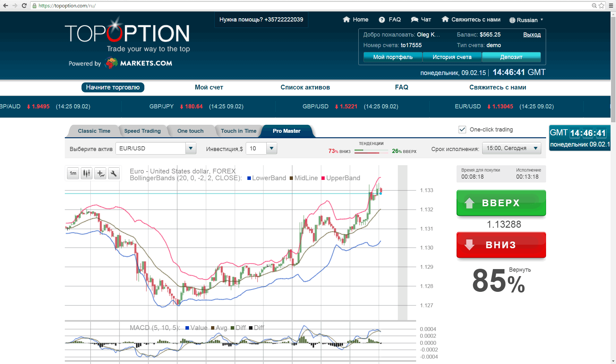Click the Russian language label
Image resolution: width=616 pixels, height=364 pixels.
(527, 20)
